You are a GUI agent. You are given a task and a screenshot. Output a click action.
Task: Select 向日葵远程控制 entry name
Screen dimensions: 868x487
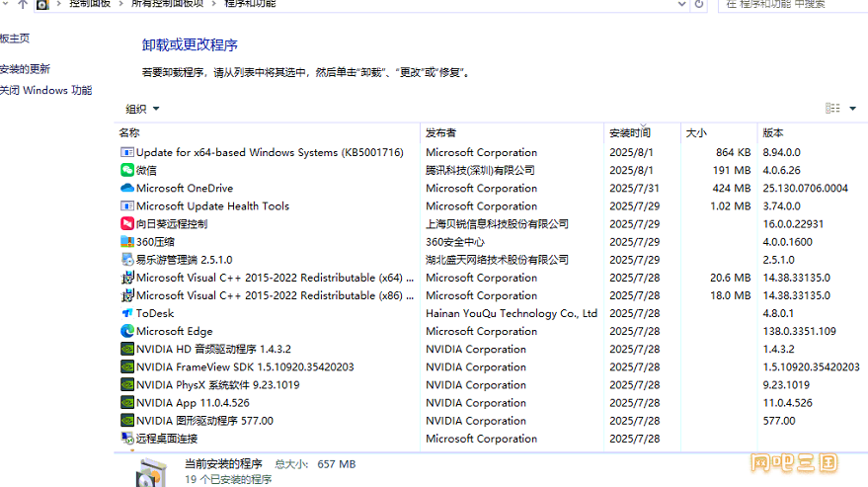click(172, 224)
